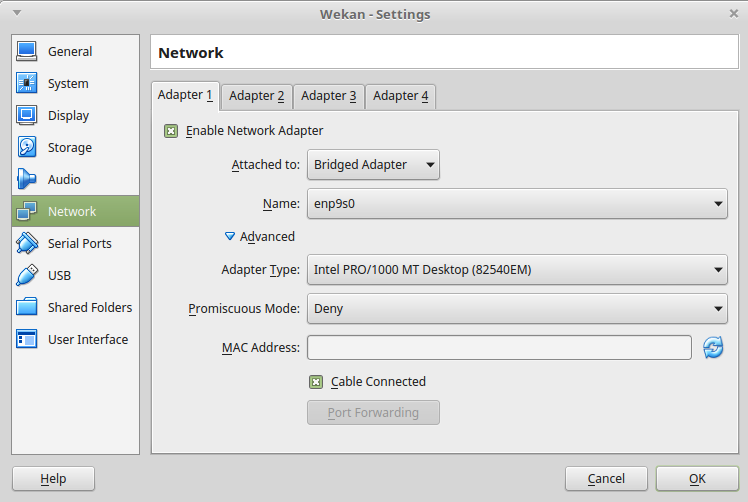Expand the Adapter Type dropdown
This screenshot has height=502, width=748.
[516, 269]
